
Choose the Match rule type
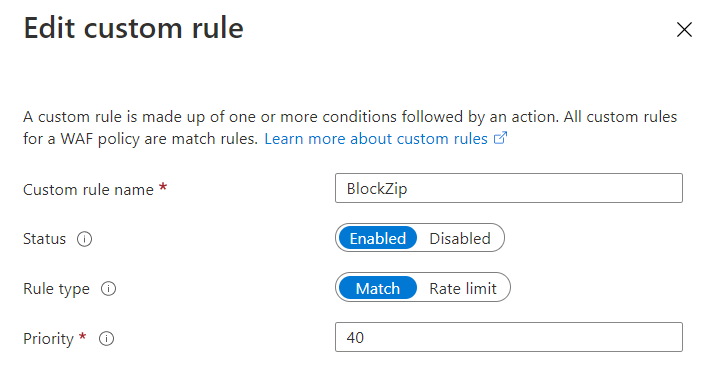378,288
